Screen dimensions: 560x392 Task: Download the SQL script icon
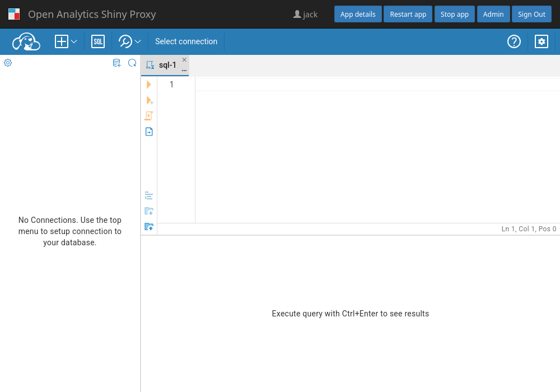pyautogui.click(x=149, y=211)
